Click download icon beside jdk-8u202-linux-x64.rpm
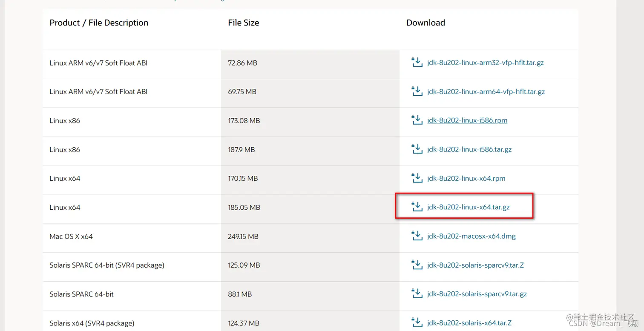Image resolution: width=644 pixels, height=331 pixels. click(417, 178)
